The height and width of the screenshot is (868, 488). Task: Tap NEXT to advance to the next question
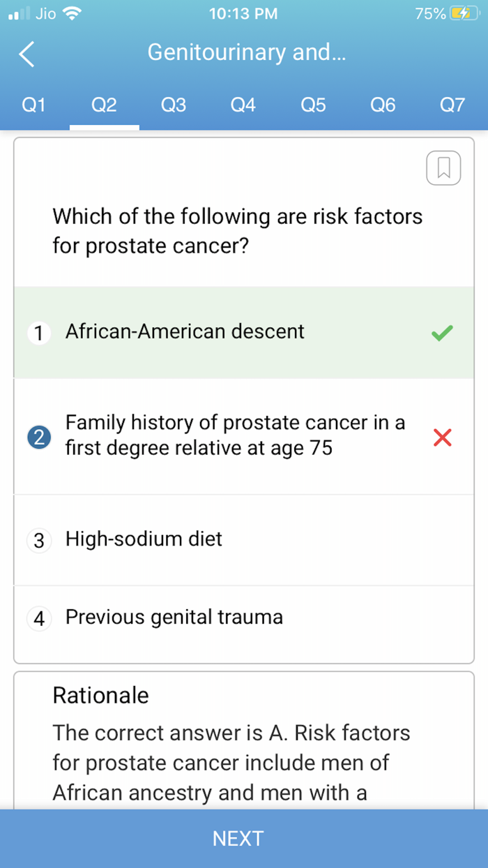[238, 838]
